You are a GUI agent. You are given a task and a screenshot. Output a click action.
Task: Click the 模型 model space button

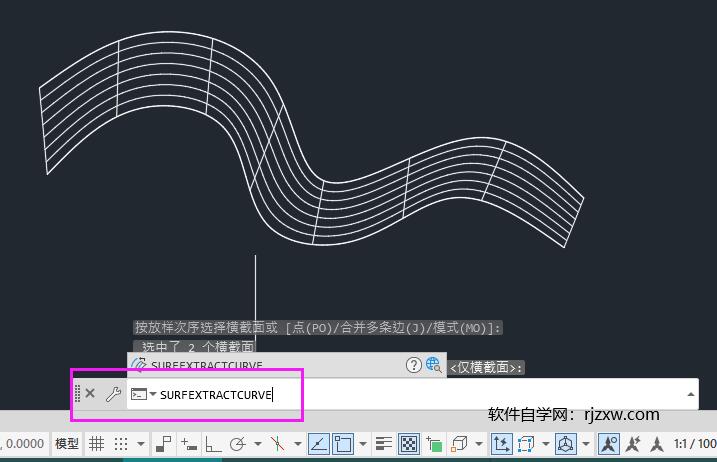(x=67, y=443)
